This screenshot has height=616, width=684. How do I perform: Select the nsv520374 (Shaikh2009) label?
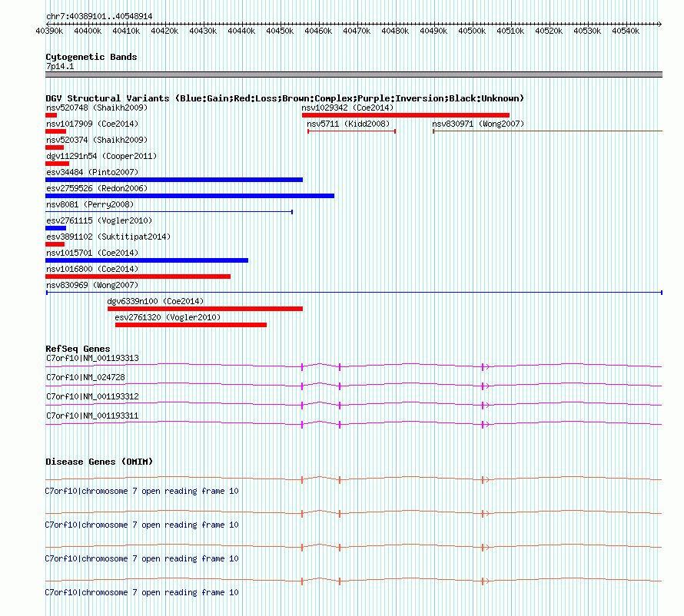tap(97, 140)
